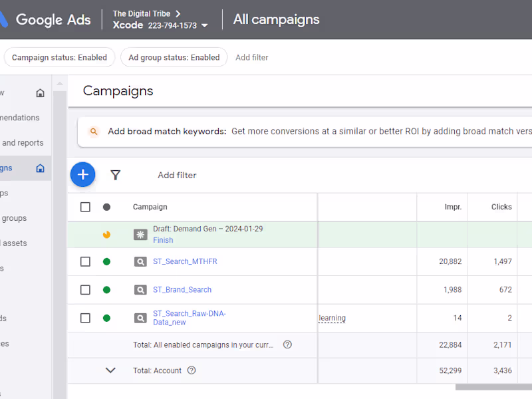Open the ST_Search_Raw-DNA-Data_new campaign link

tap(190, 318)
